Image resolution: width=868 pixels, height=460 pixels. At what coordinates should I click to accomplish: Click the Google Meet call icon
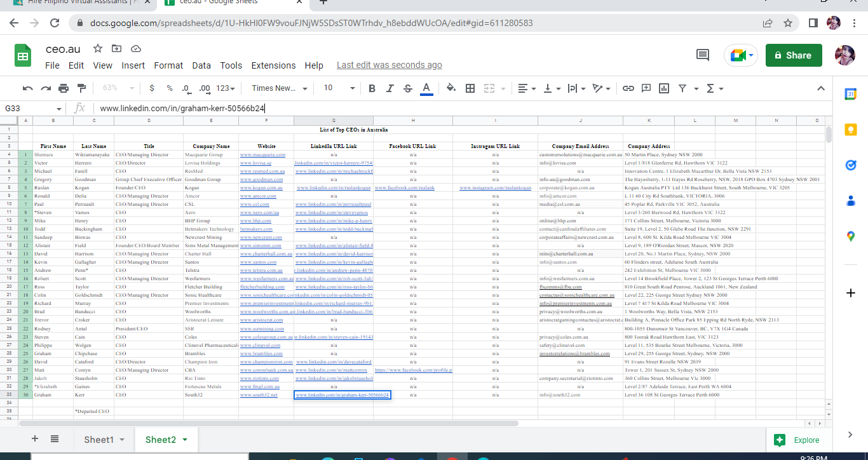pos(741,55)
